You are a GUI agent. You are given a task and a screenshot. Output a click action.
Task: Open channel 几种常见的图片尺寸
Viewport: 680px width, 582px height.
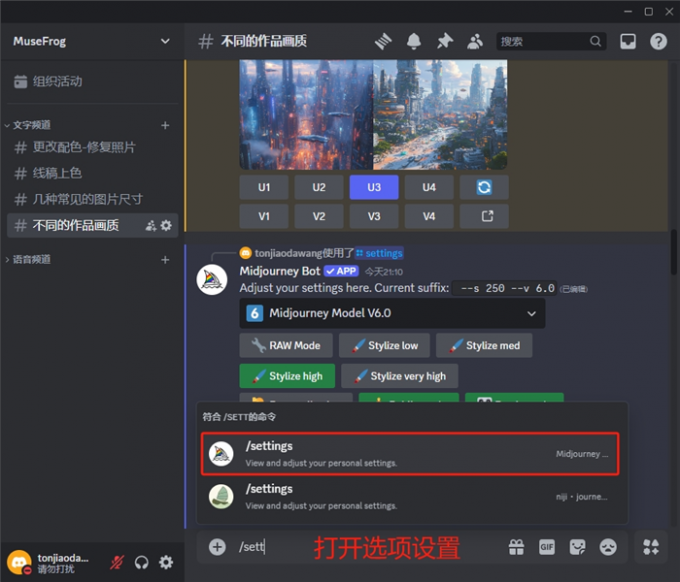click(92, 199)
